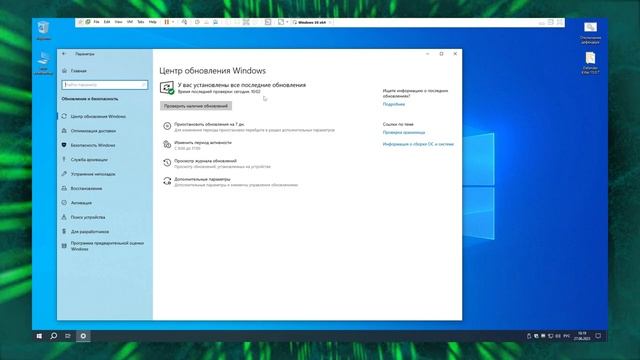Image resolution: width=640 pixels, height=360 pixels.
Task: Open Восстановление section
Action: 86,189
